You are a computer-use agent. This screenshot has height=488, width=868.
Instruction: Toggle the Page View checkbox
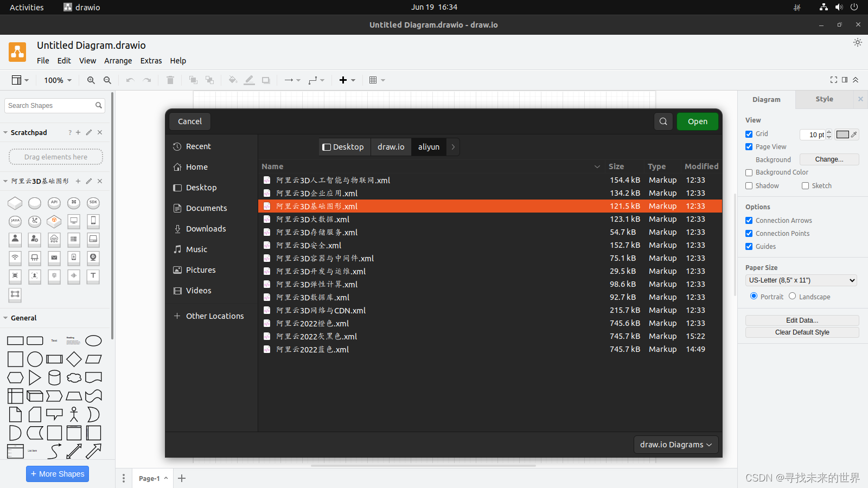749,147
